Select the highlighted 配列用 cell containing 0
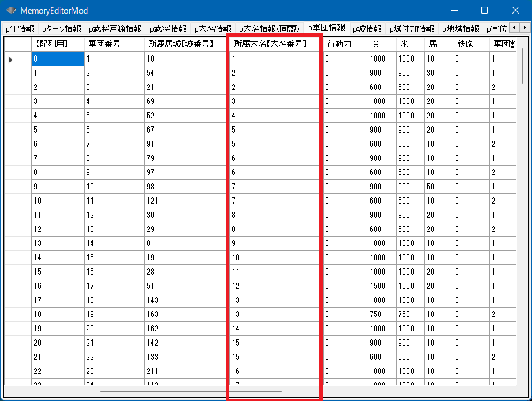Screen dimensions: 532x401 (x=58, y=59)
